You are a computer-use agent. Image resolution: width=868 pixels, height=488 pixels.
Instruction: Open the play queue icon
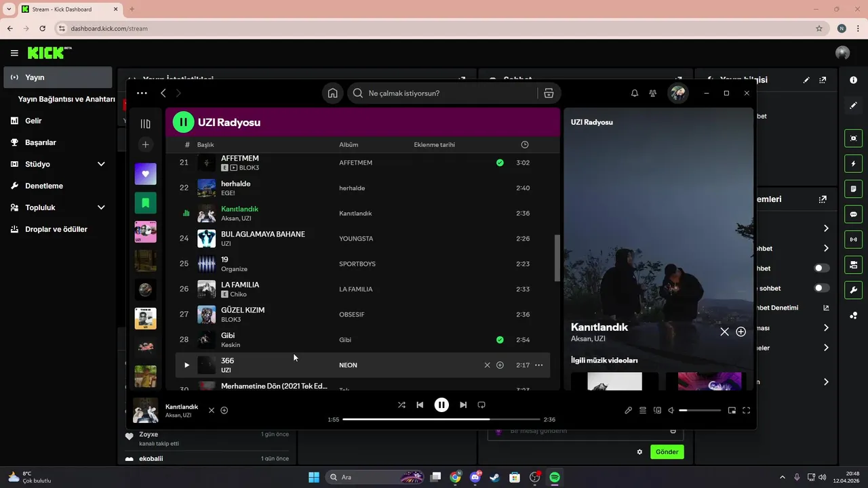tap(643, 410)
